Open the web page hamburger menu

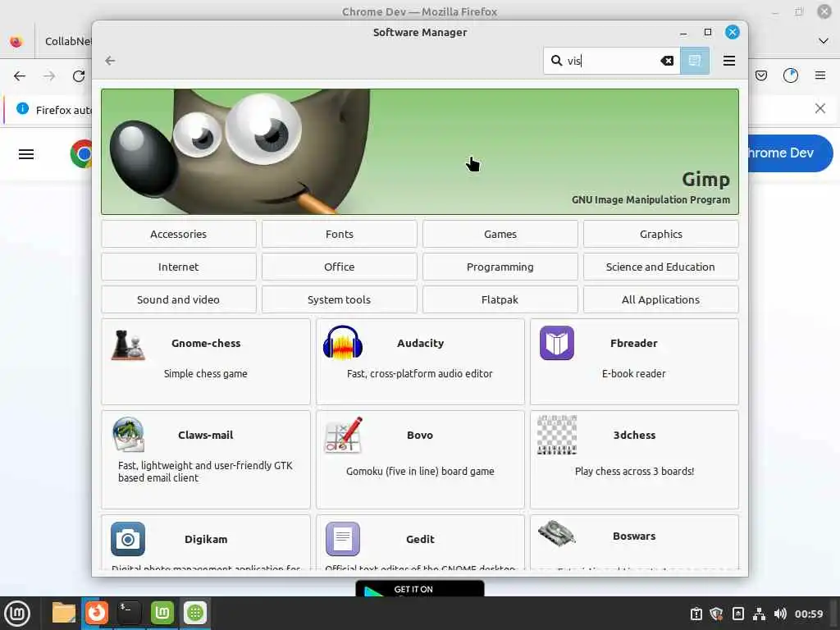[26, 154]
